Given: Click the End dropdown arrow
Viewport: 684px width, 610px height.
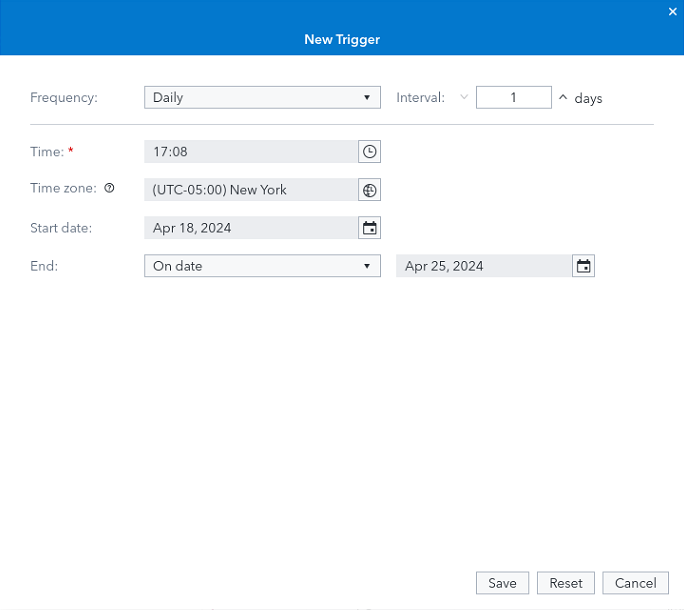Looking at the screenshot, I should (367, 266).
